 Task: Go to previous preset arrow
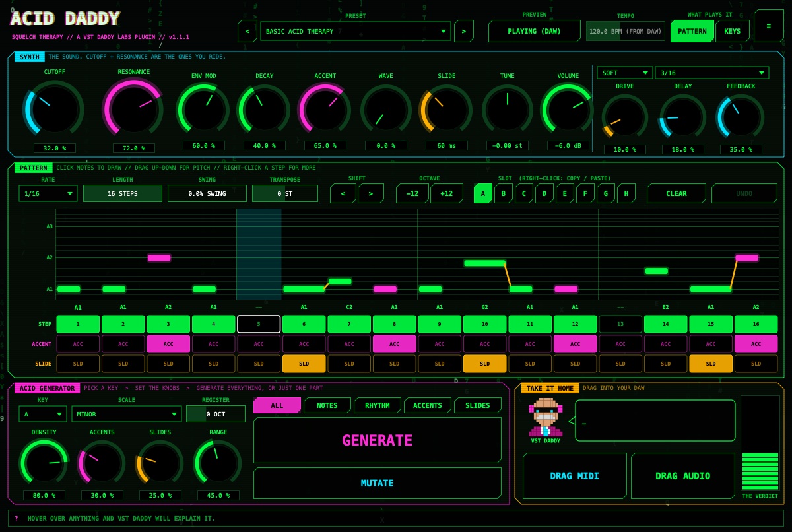(x=247, y=31)
